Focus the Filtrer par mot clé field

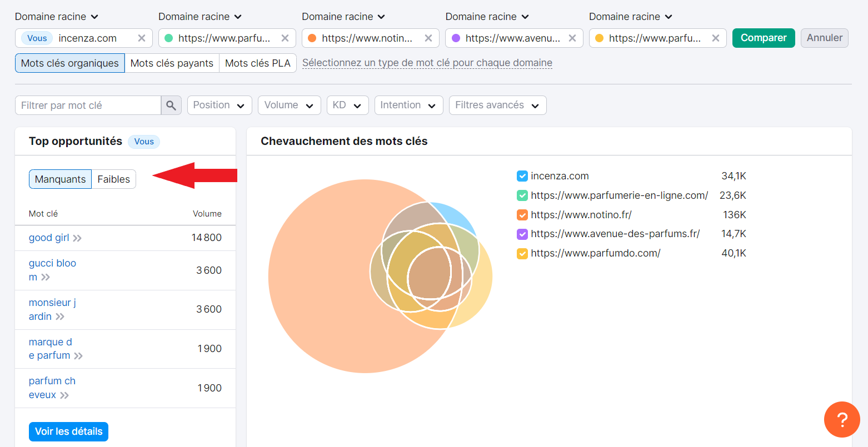point(88,106)
